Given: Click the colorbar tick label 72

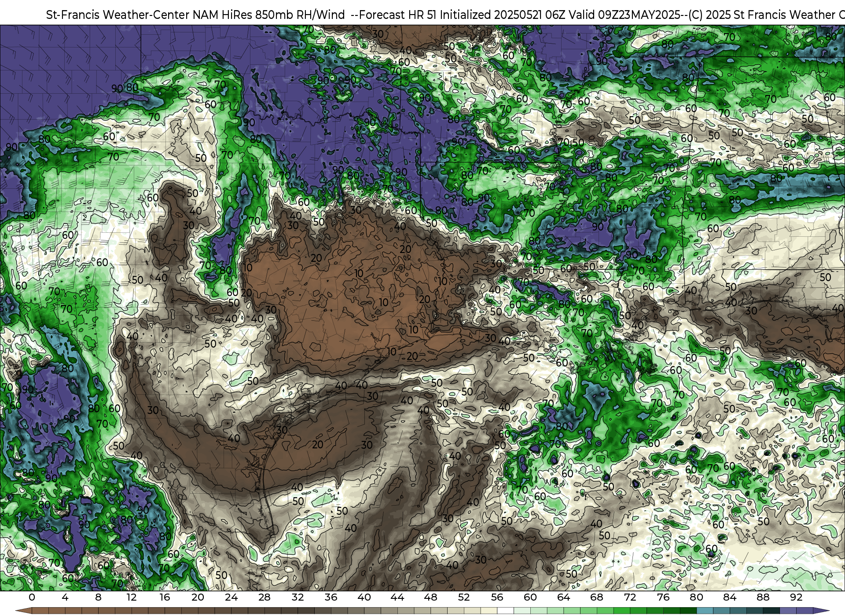Looking at the screenshot, I should pos(630,597).
